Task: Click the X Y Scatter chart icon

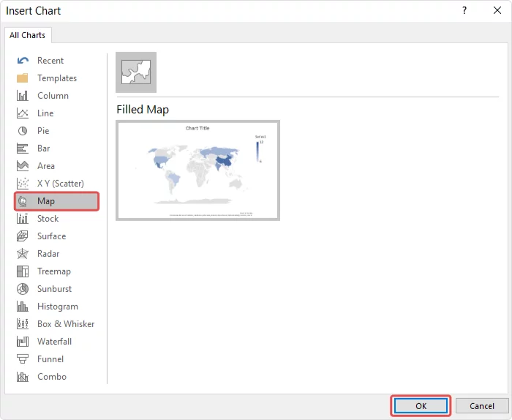Action: (23, 184)
